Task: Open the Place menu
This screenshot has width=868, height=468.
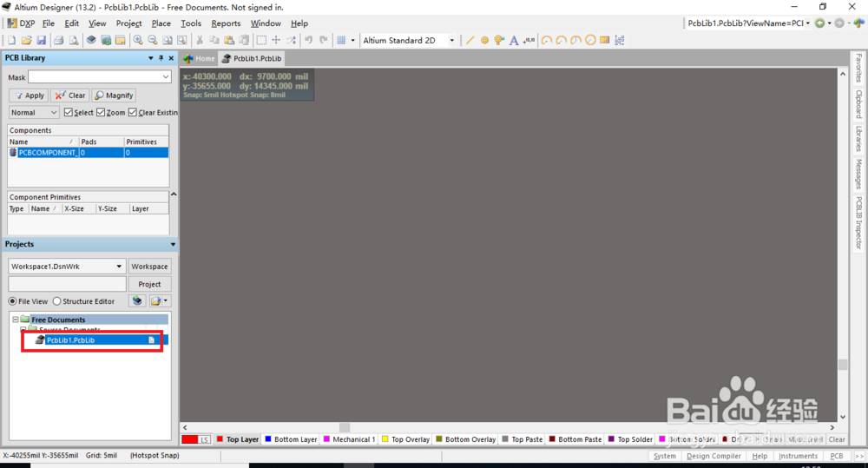Action: pos(161,23)
